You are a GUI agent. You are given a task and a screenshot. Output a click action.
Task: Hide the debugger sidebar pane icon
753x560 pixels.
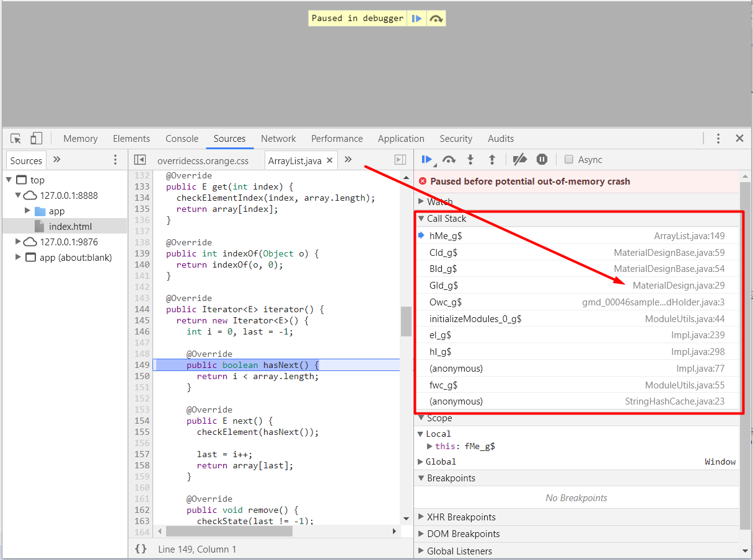tap(400, 160)
